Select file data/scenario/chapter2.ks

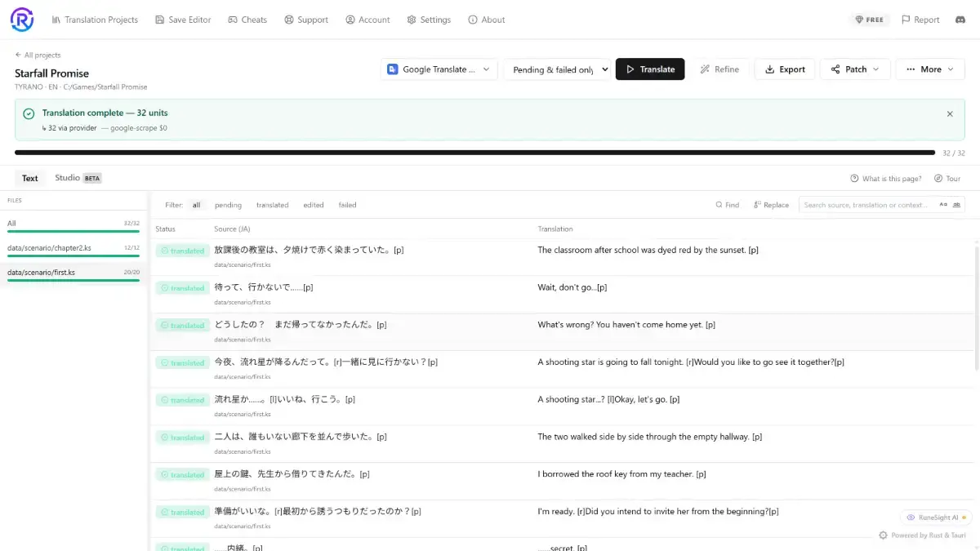coord(73,249)
